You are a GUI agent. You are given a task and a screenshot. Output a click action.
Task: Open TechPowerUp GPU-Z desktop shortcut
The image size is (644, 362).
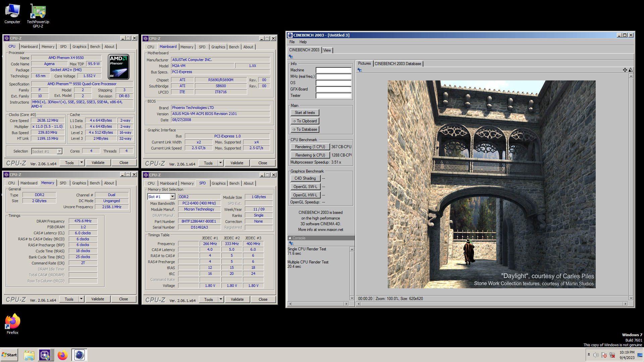38,16
